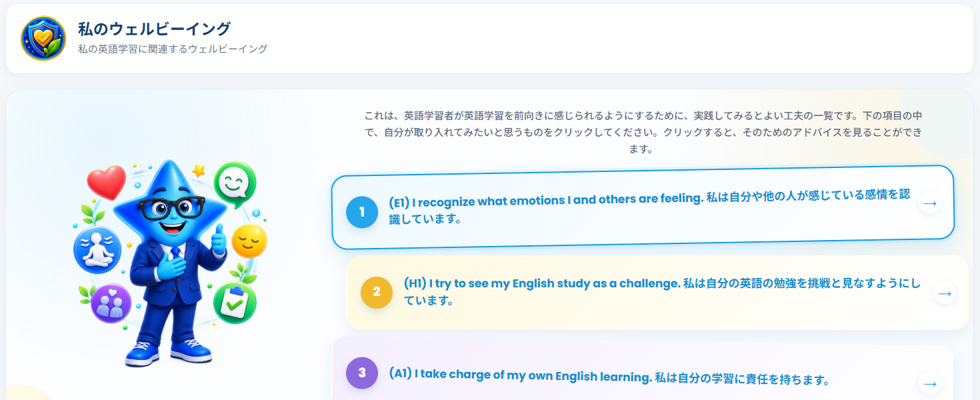Click the green smiling chat bubble icon
The width and height of the screenshot is (980, 400).
click(235, 181)
